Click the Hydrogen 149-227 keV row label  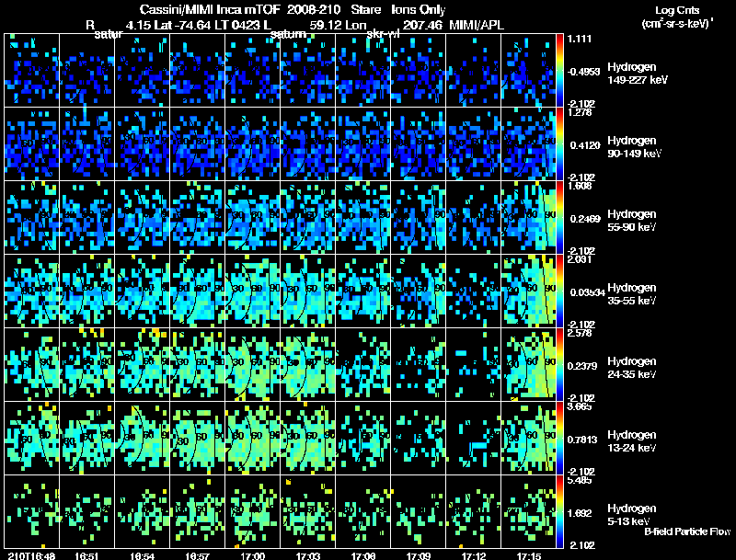click(x=638, y=74)
